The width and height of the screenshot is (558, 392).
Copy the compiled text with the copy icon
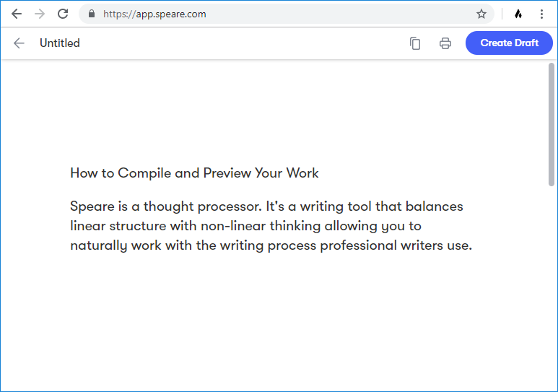click(415, 43)
